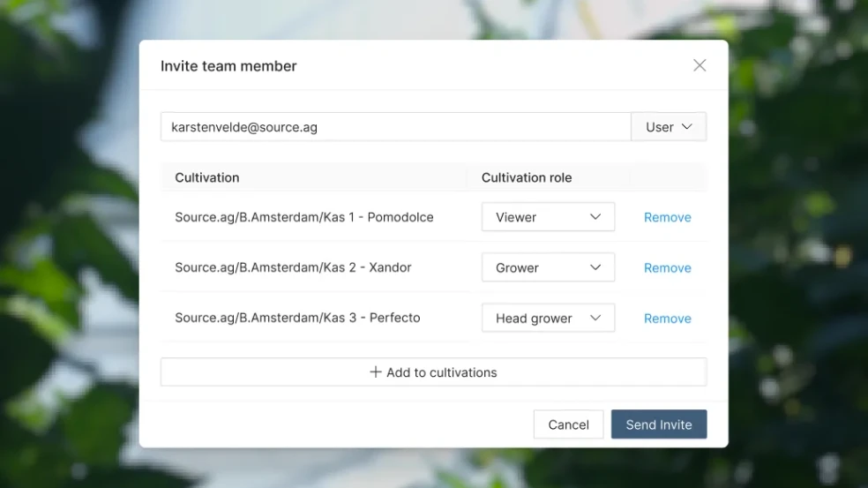Select the Kas 2 - Xandor row text
868x488 pixels.
(x=293, y=267)
